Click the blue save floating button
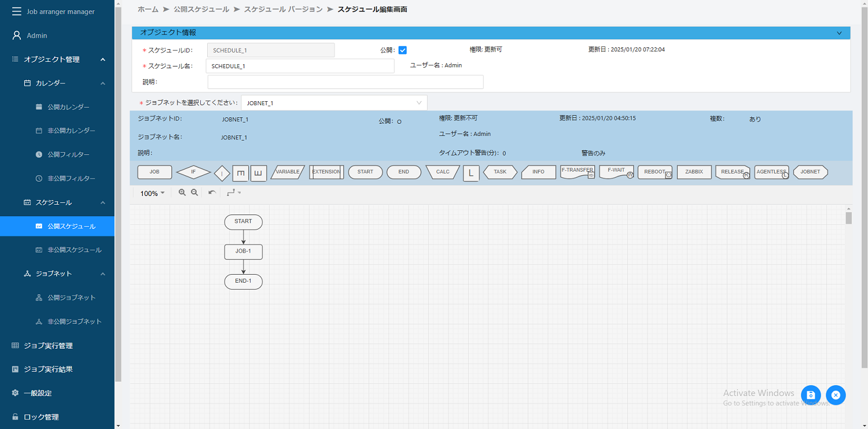868x429 pixels. (x=811, y=395)
